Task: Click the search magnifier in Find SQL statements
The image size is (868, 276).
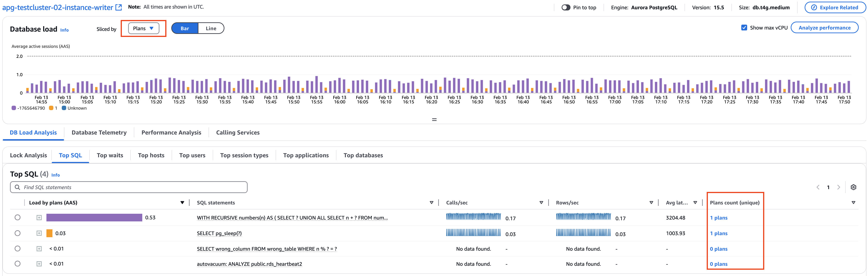Action: [17, 187]
